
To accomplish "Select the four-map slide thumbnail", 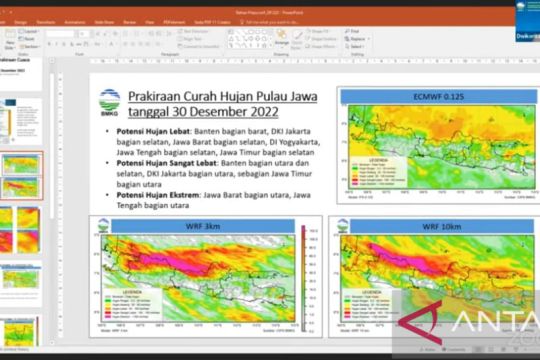I will [x=21, y=230].
